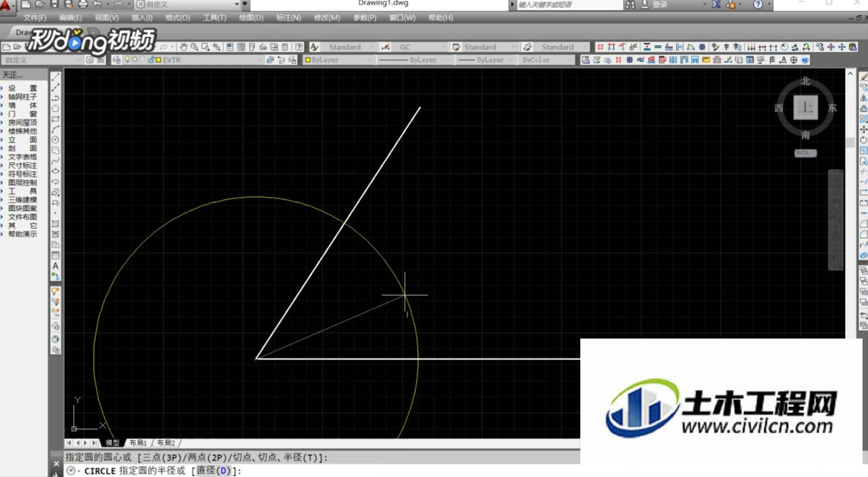Click the WCS label under ViewCube
This screenshot has height=477, width=868.
click(805, 153)
